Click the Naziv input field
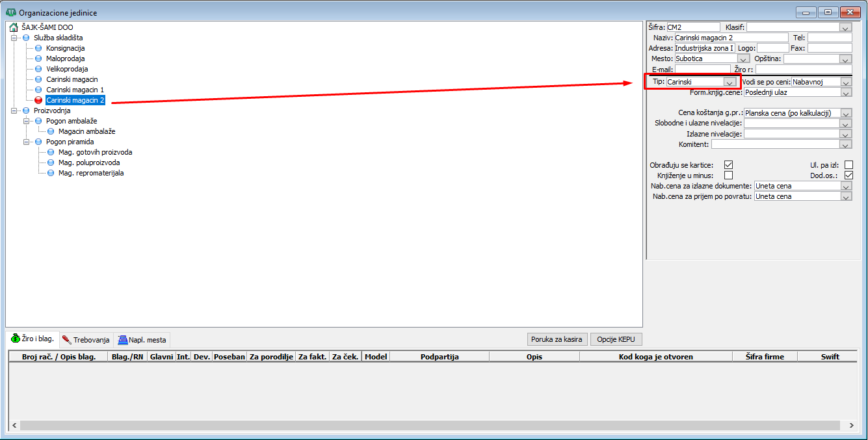The width and height of the screenshot is (868, 440). pyautogui.click(x=731, y=38)
